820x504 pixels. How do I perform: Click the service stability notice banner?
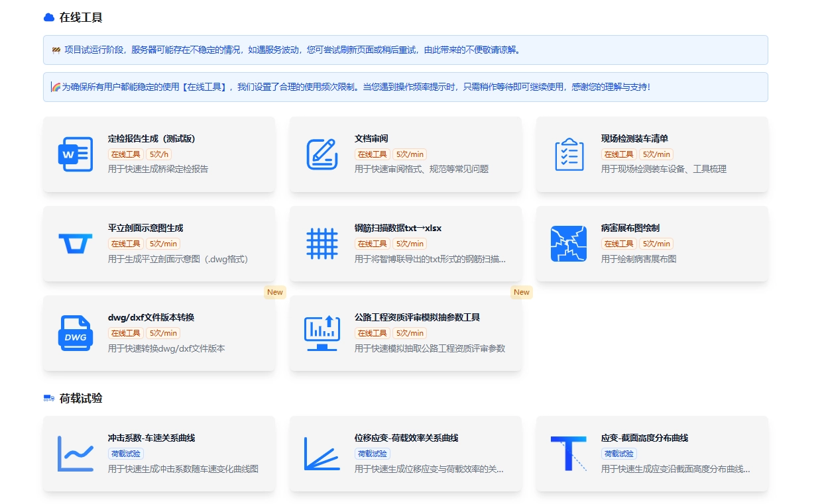pos(406,50)
